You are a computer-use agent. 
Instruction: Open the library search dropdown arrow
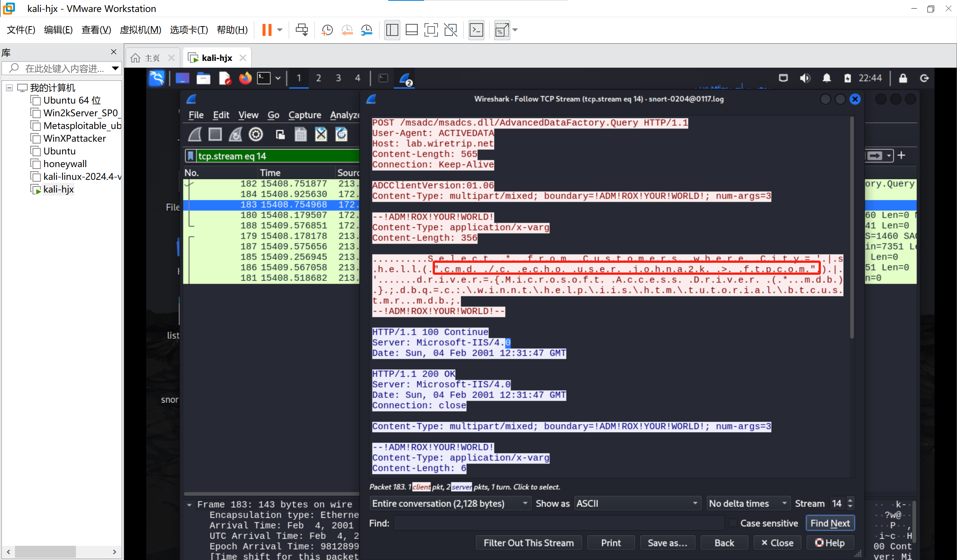115,68
